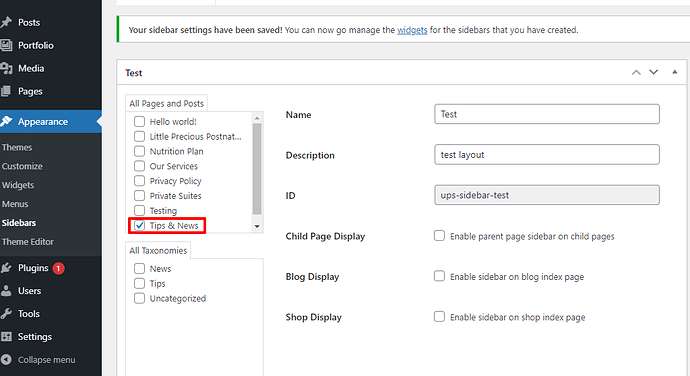Click the Posts pushpin icon

click(6, 22)
